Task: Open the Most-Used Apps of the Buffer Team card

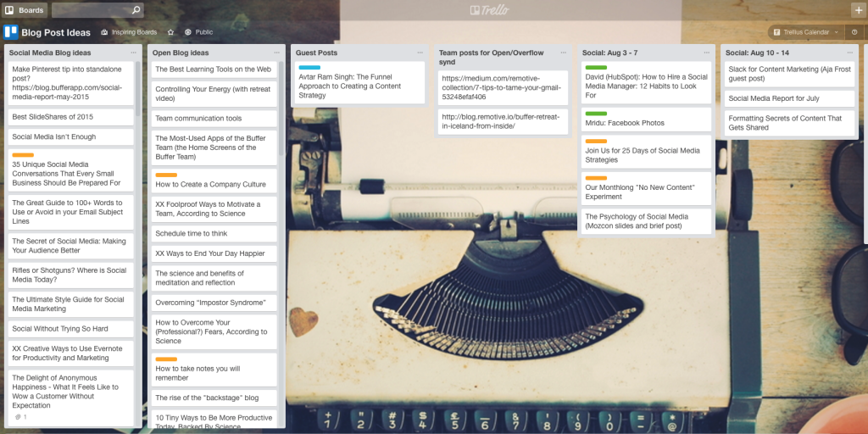Action: click(214, 147)
